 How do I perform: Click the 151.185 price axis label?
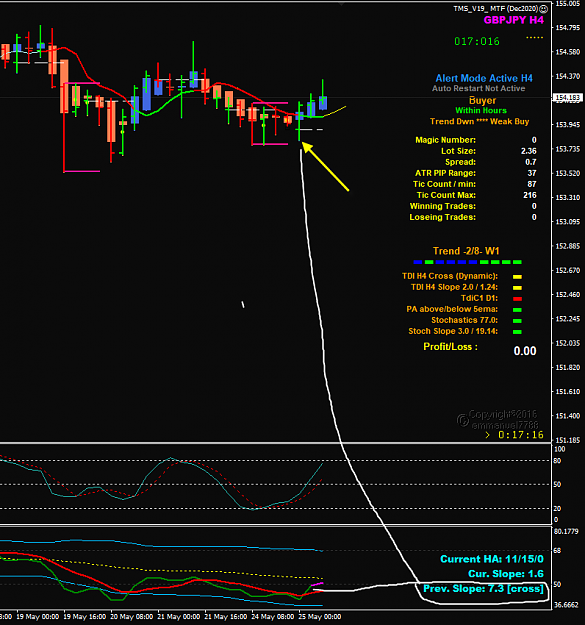(568, 440)
